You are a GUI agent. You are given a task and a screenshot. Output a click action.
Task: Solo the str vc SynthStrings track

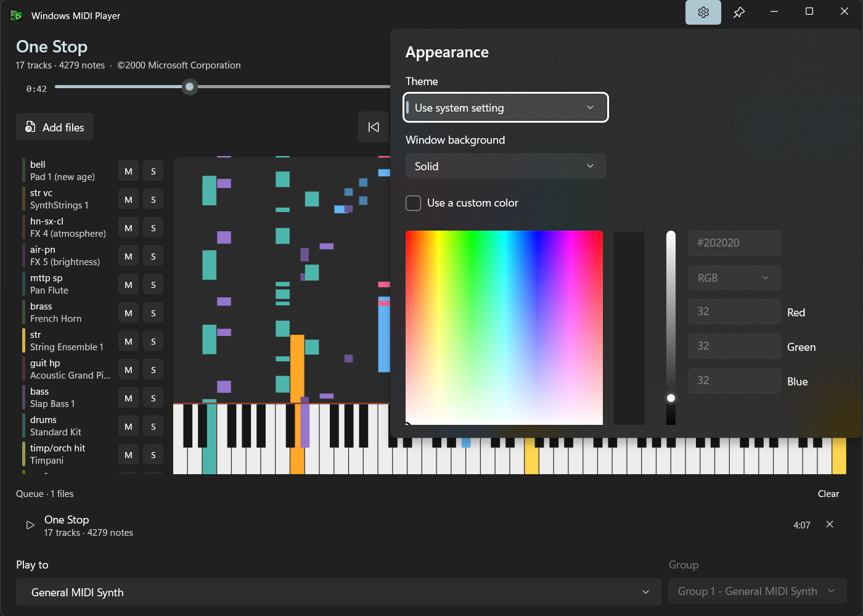pos(153,200)
